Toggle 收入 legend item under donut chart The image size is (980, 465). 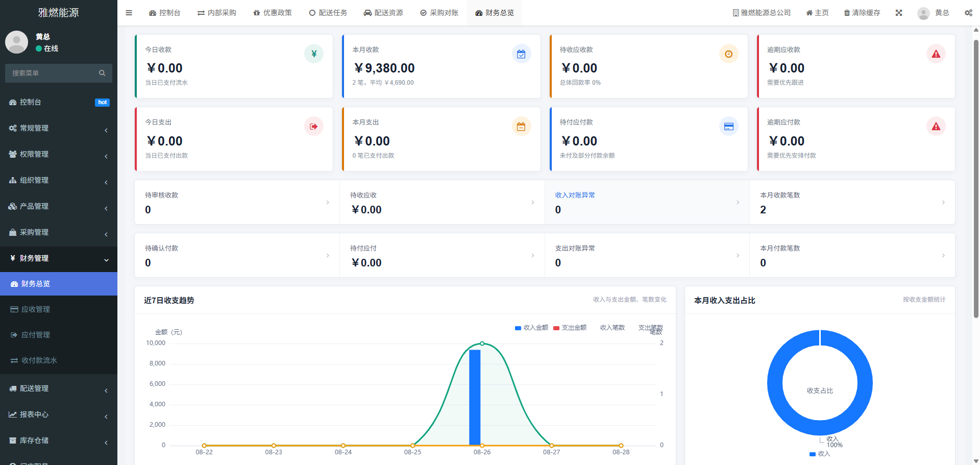pyautogui.click(x=820, y=454)
